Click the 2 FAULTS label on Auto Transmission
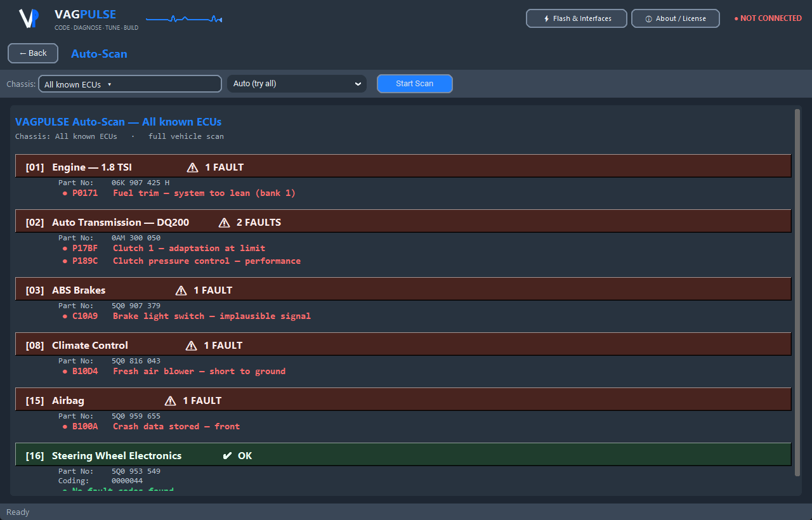This screenshot has height=520, width=812. [259, 223]
